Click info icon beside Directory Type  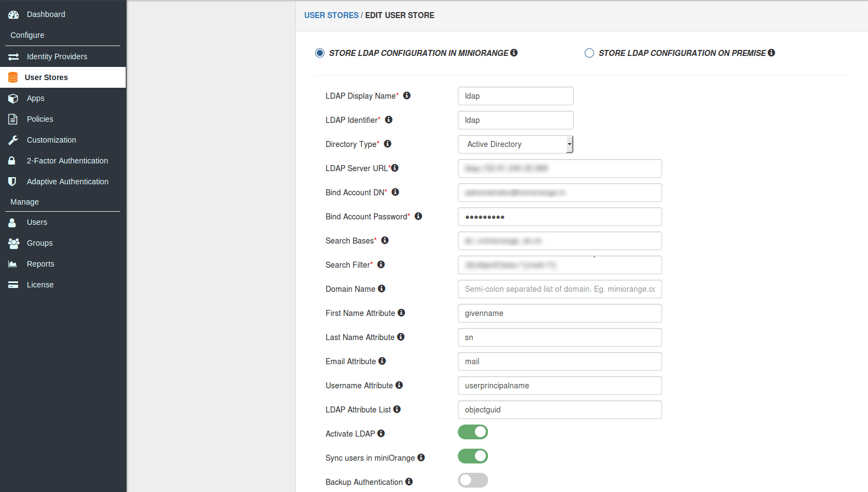pos(388,144)
